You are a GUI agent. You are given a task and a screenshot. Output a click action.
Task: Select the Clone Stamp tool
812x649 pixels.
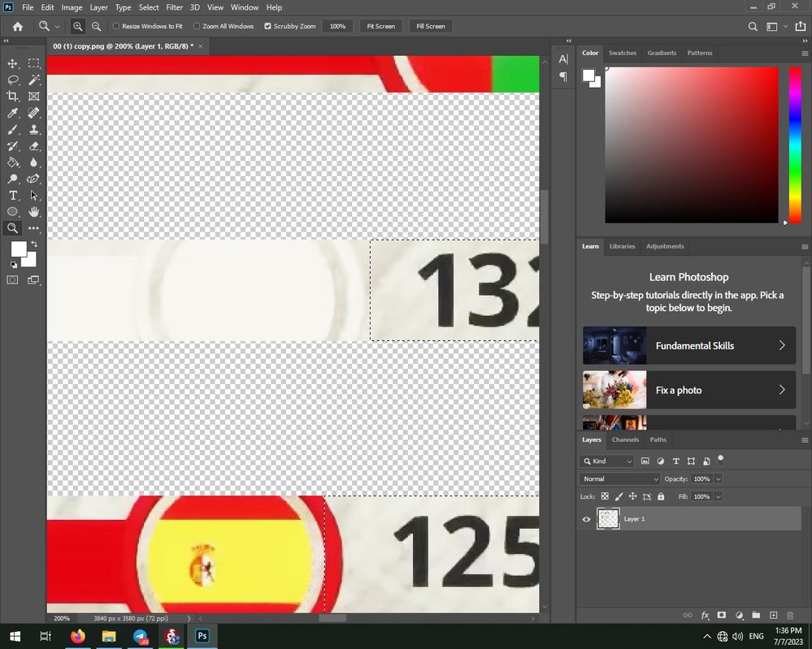pos(33,129)
